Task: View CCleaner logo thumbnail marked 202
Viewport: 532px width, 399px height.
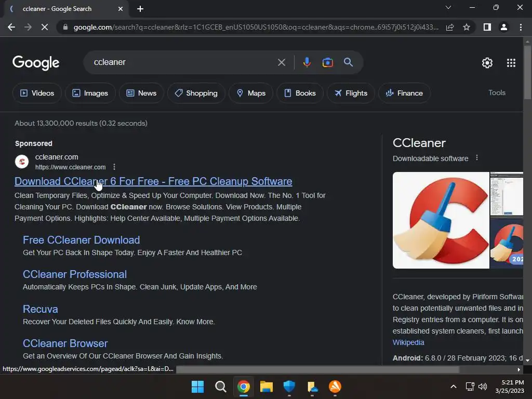Action: [507, 244]
